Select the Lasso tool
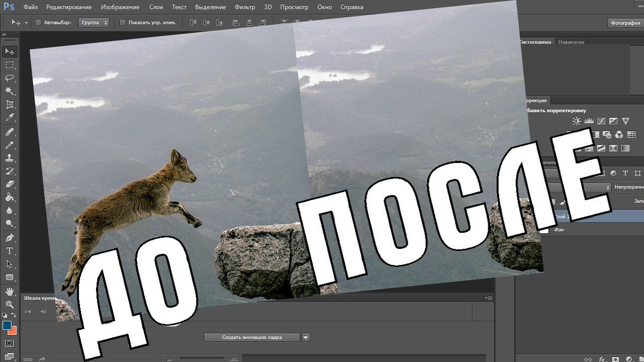Screen dimensions: 644x362 pyautogui.click(x=10, y=78)
